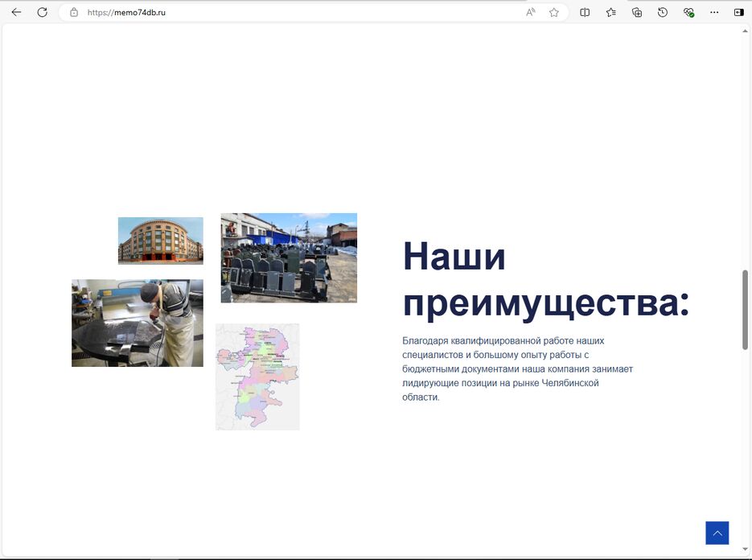Image resolution: width=752 pixels, height=560 pixels.
Task: Click the vertical scrollbar thumb
Action: (745, 310)
